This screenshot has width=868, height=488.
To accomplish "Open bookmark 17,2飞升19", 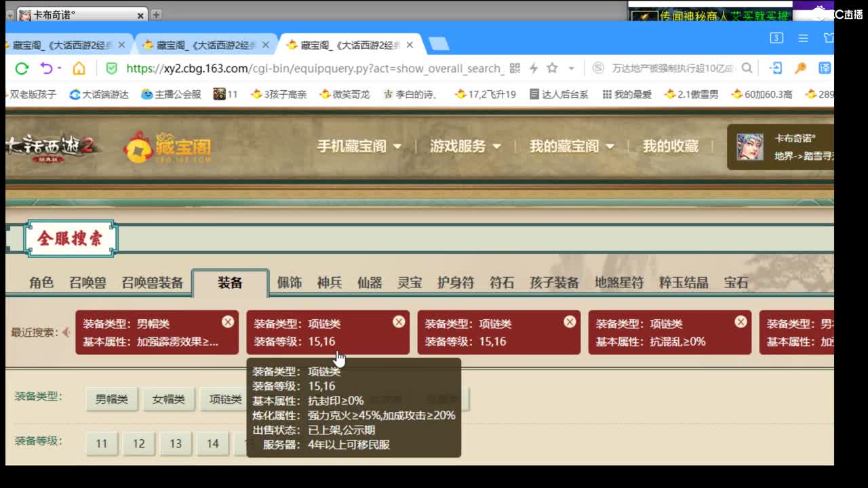I will point(486,94).
